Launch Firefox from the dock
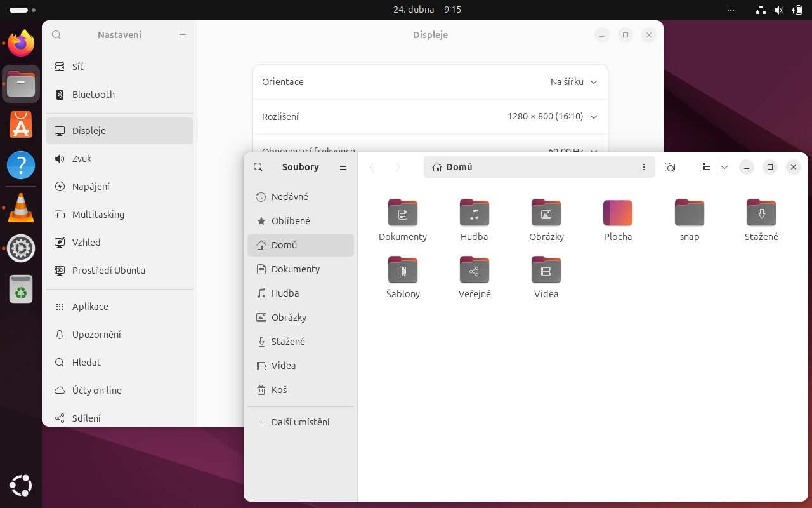812x508 pixels. [21, 44]
